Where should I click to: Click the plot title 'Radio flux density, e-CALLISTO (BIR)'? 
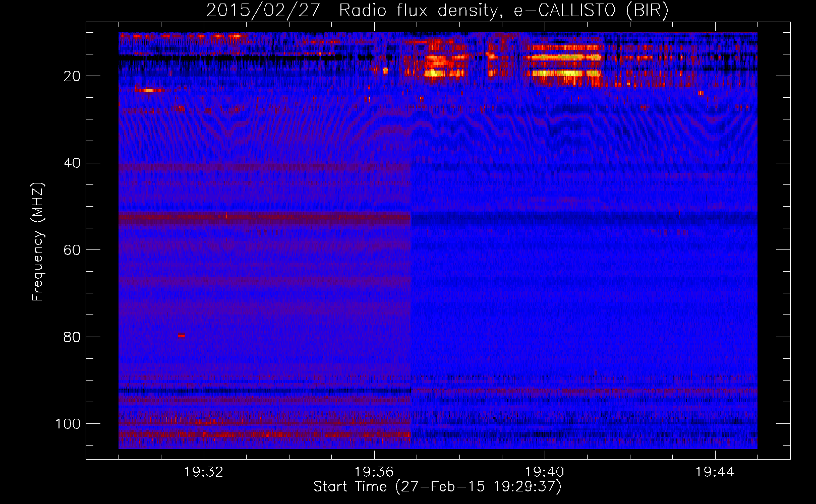(503, 11)
